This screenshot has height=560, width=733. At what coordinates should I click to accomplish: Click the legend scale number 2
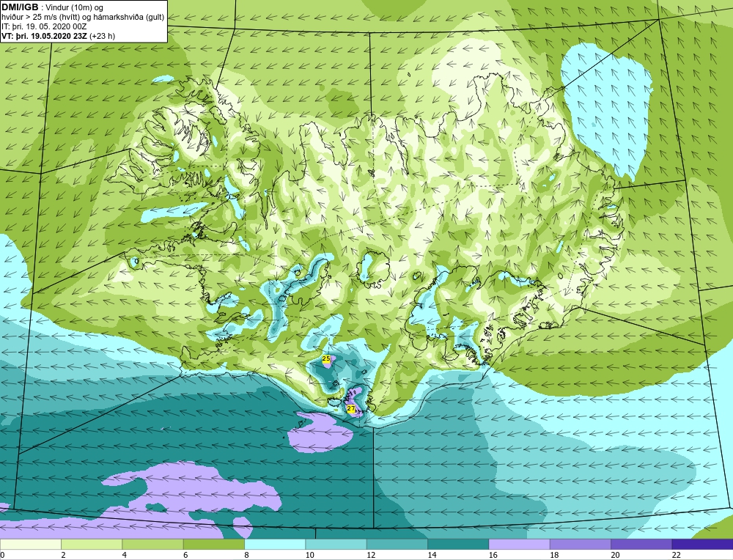pyautogui.click(x=63, y=555)
